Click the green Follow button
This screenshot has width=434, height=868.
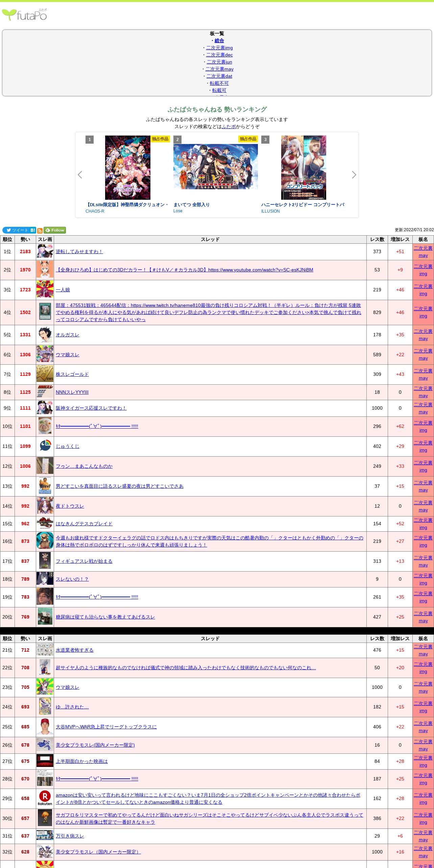coord(55,230)
